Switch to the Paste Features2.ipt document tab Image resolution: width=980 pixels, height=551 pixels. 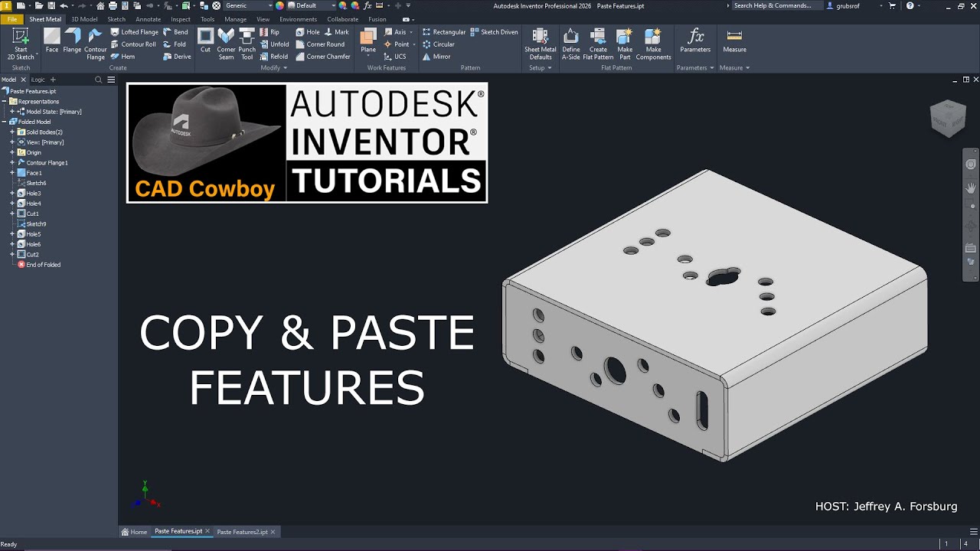(247, 532)
